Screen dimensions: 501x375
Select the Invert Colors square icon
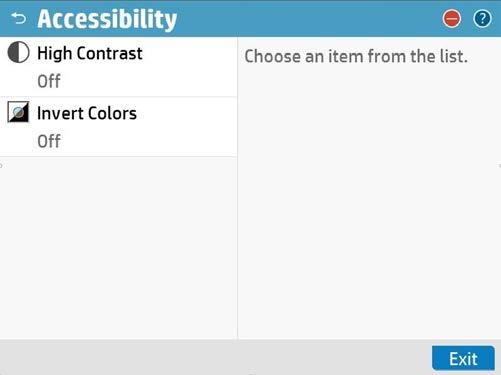click(18, 112)
